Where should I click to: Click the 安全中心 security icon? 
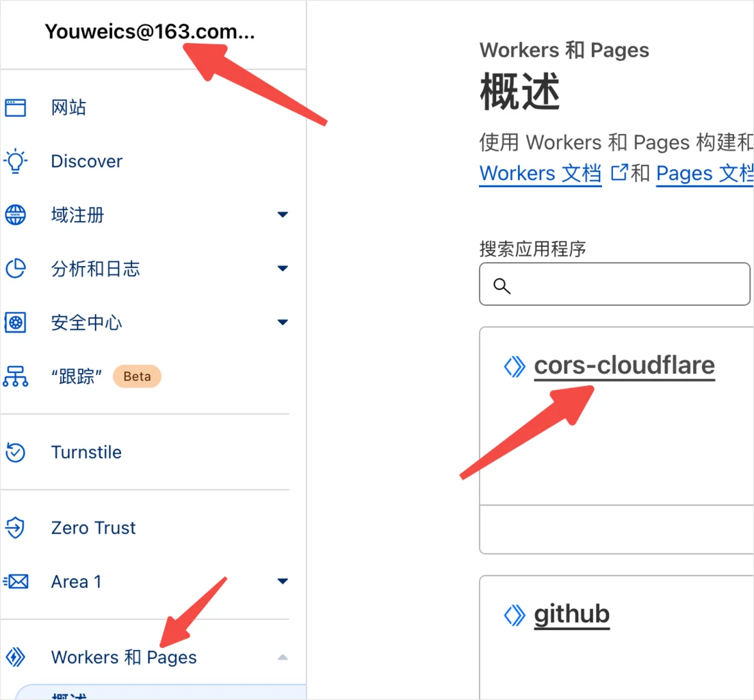point(15,322)
